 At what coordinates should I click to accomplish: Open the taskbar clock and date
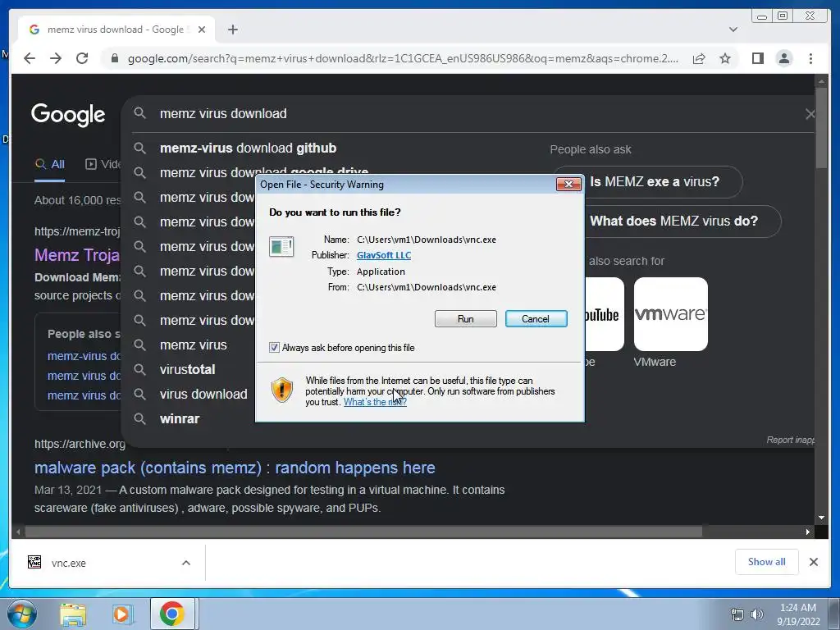click(798, 614)
